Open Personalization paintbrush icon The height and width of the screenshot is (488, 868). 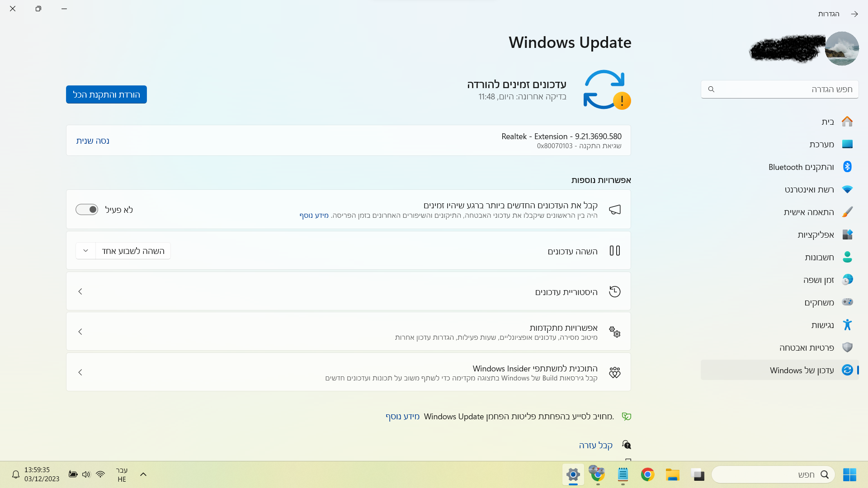847,212
